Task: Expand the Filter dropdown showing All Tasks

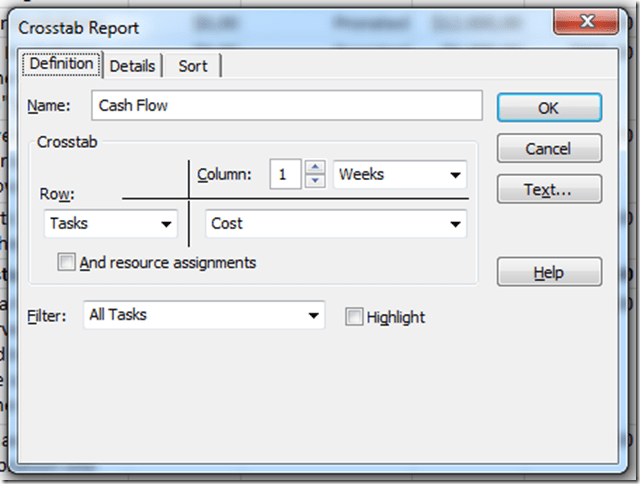Action: (x=204, y=315)
